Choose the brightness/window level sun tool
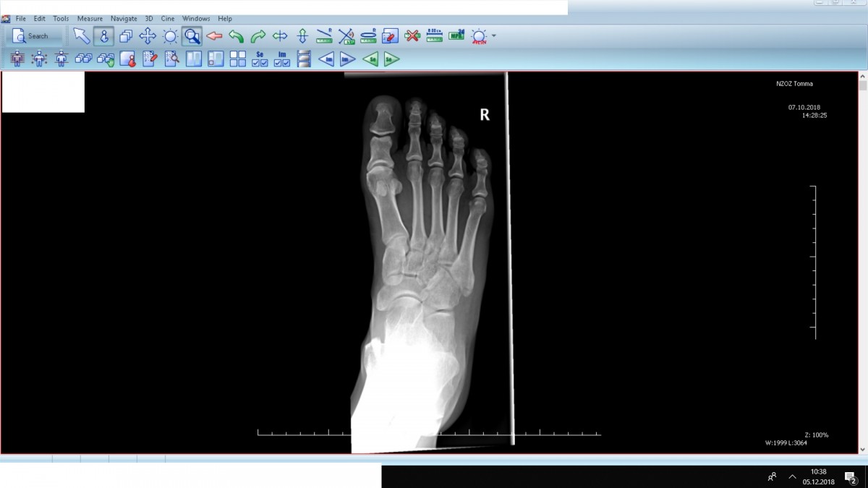This screenshot has width=868, height=488. (x=170, y=36)
